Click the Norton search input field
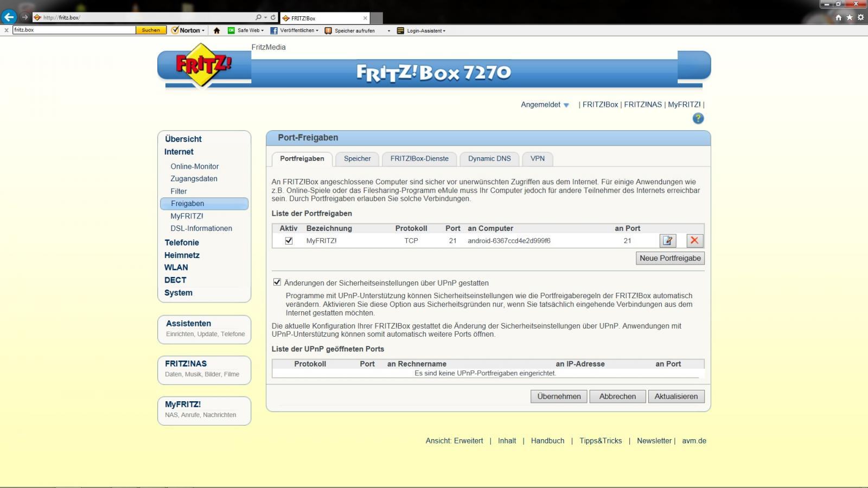 [74, 30]
